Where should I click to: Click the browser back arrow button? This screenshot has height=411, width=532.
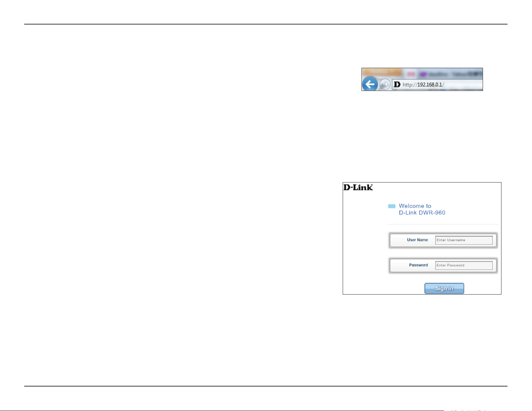pos(370,84)
